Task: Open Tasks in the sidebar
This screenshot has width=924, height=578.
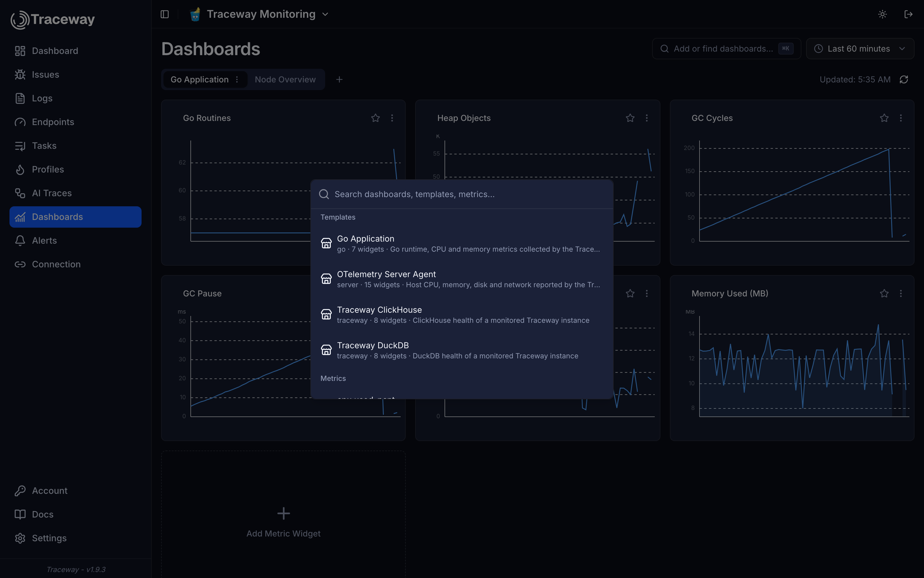Action: (75, 146)
